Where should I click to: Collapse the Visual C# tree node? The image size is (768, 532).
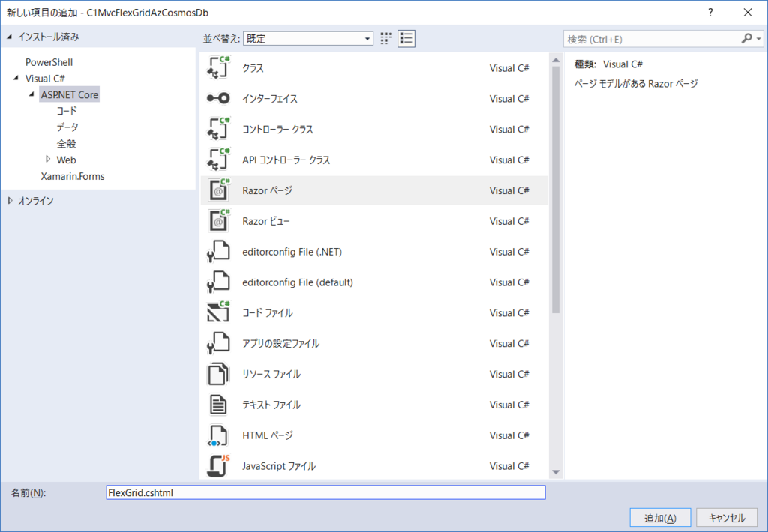[16, 79]
